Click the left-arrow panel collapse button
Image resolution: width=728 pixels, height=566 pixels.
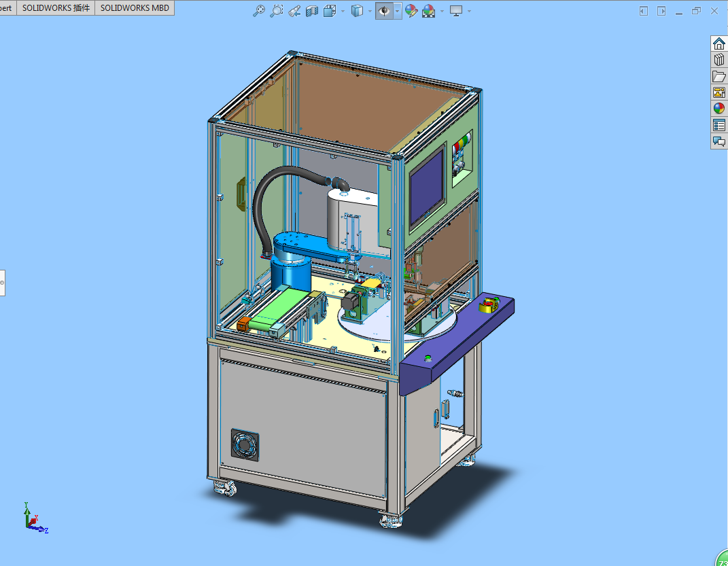point(644,11)
